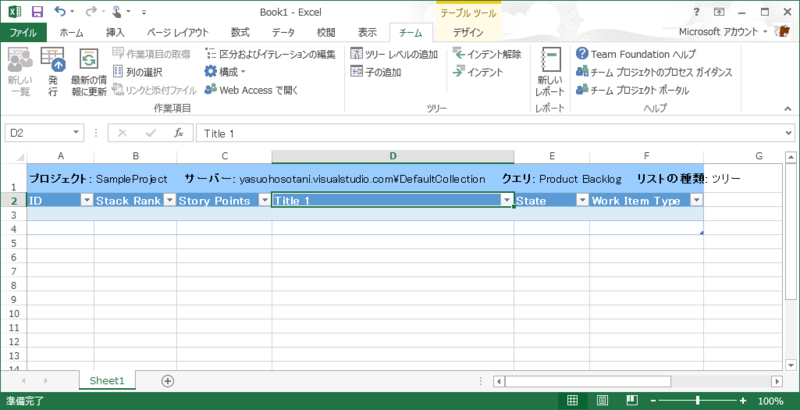Switch to Page Break Preview icon
The image size is (800, 410).
click(x=632, y=400)
